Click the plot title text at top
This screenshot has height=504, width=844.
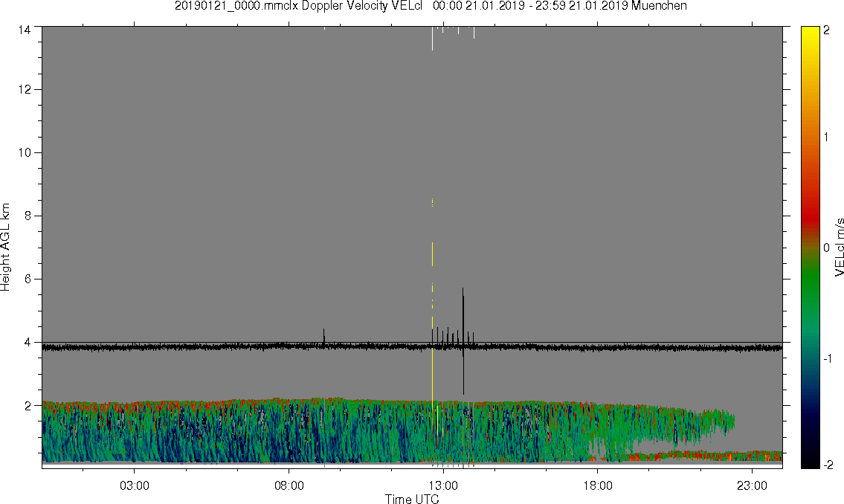tap(431, 6)
